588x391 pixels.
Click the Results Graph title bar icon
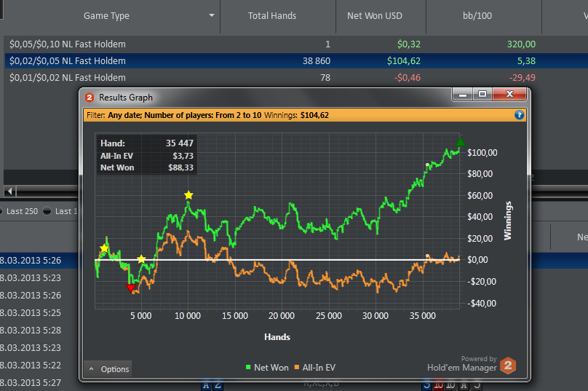coord(90,98)
